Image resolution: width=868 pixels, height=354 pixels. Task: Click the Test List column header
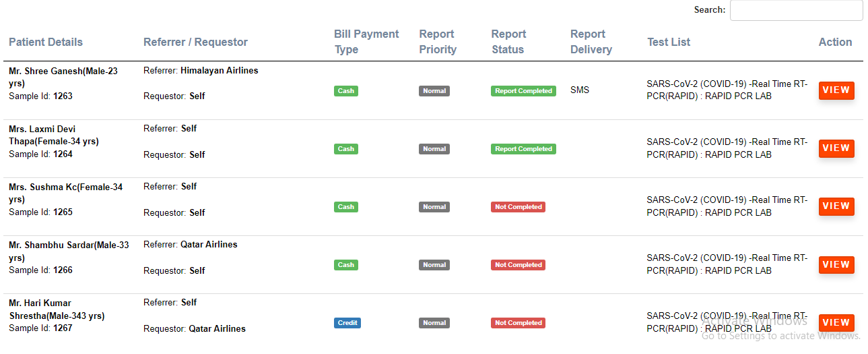coord(669,42)
